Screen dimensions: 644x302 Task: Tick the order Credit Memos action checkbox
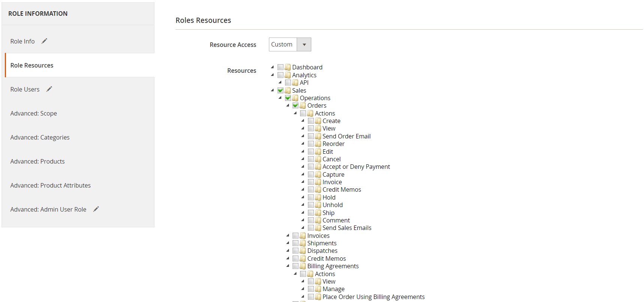(x=311, y=189)
